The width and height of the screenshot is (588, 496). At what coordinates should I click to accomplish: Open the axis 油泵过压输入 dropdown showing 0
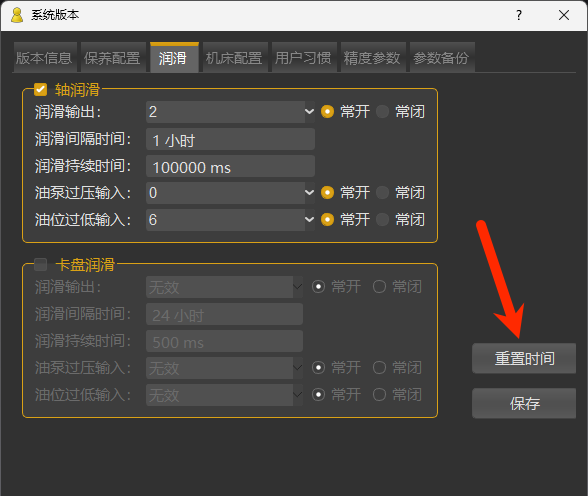point(230,193)
